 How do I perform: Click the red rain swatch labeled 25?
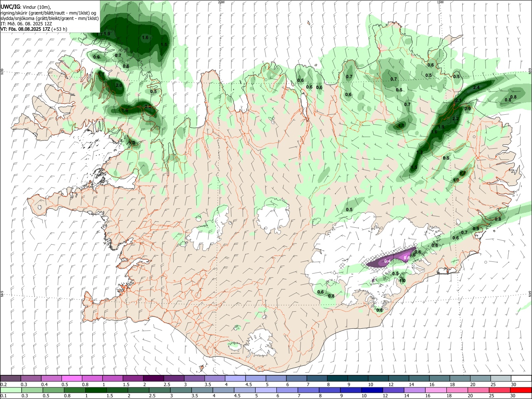tap(499, 390)
